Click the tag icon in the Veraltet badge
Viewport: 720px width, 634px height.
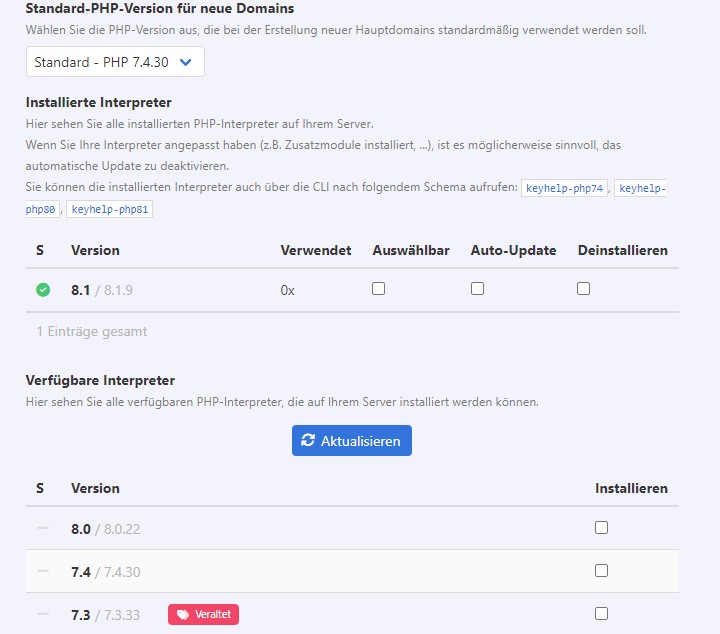pyautogui.click(x=181, y=614)
